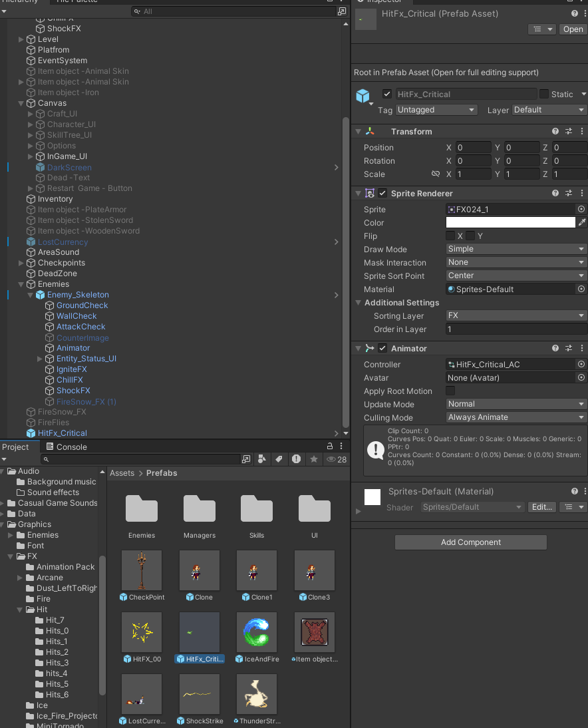This screenshot has width=588, height=728.
Task: Click Hierarchy vertical scrollbar
Action: coord(345,272)
